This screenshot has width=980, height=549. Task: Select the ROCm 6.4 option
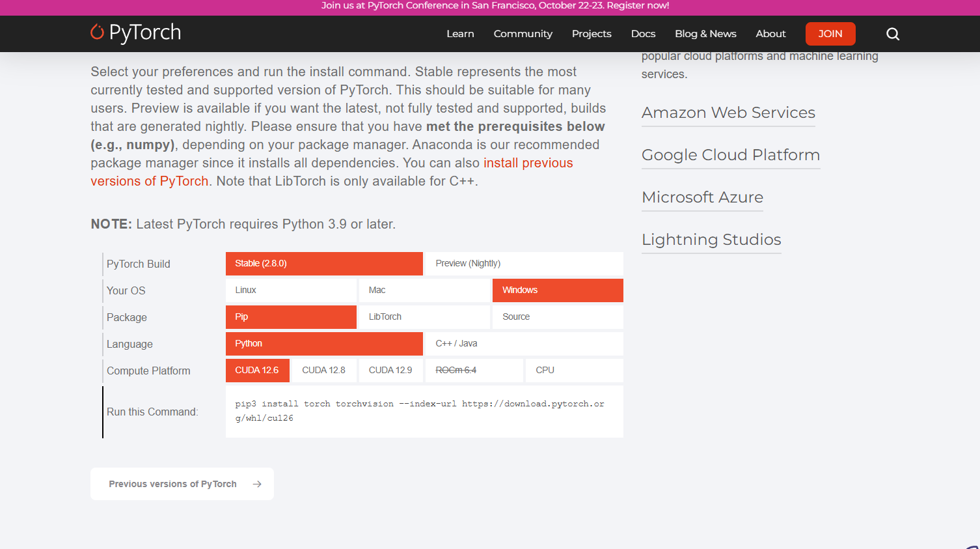tap(474, 371)
